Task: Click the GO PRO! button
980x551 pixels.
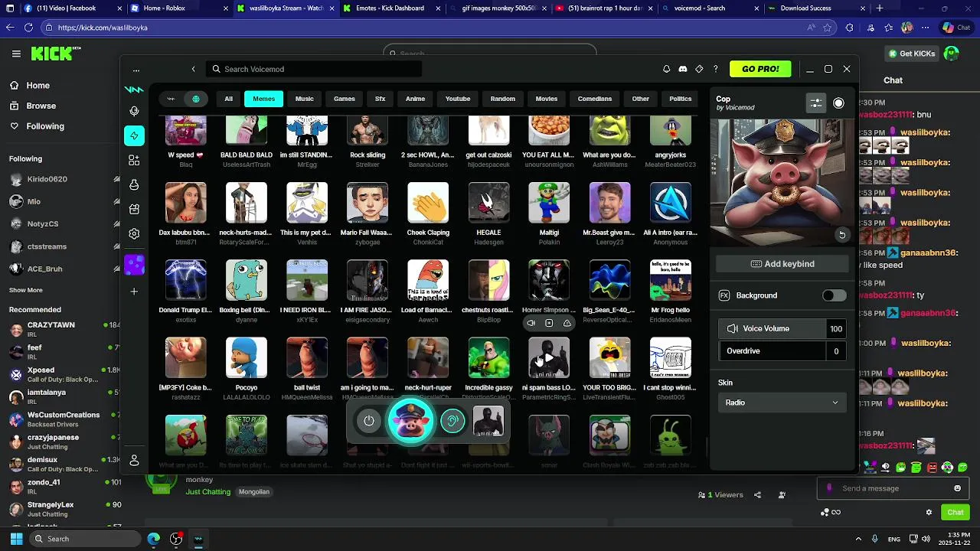Action: (x=760, y=69)
